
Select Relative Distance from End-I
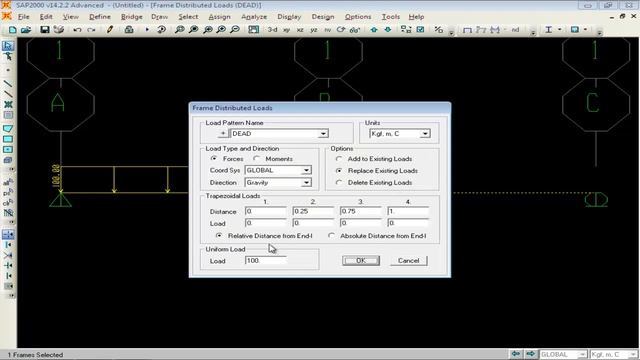(219, 236)
